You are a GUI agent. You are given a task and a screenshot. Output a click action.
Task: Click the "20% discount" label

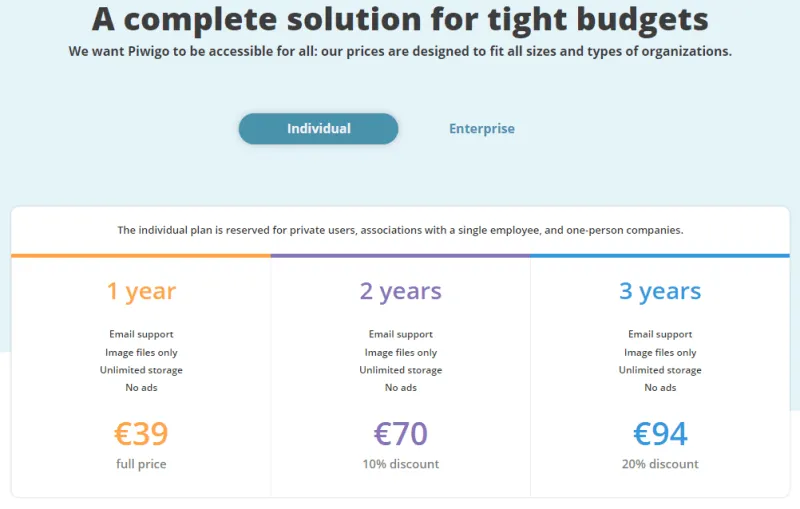coord(660,464)
